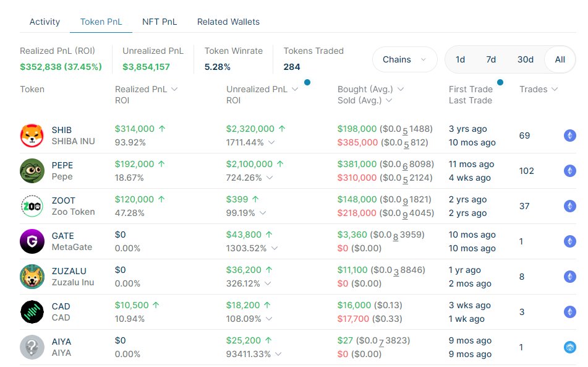Screen dimensions: 588x367
Task: Select the Token PnL tab
Action: point(101,22)
